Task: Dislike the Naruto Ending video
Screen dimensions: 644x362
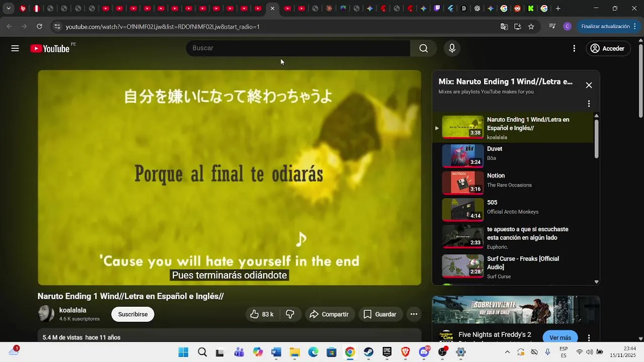Action: [290, 314]
